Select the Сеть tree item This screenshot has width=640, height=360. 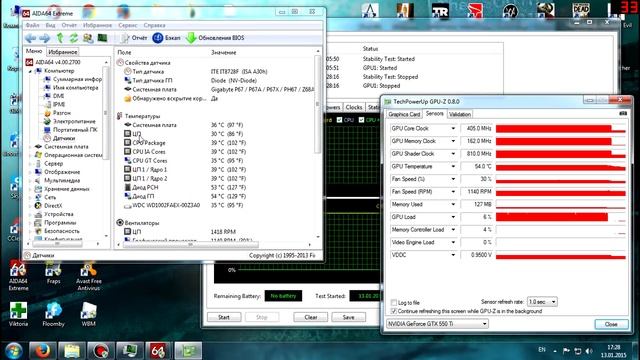click(50, 197)
